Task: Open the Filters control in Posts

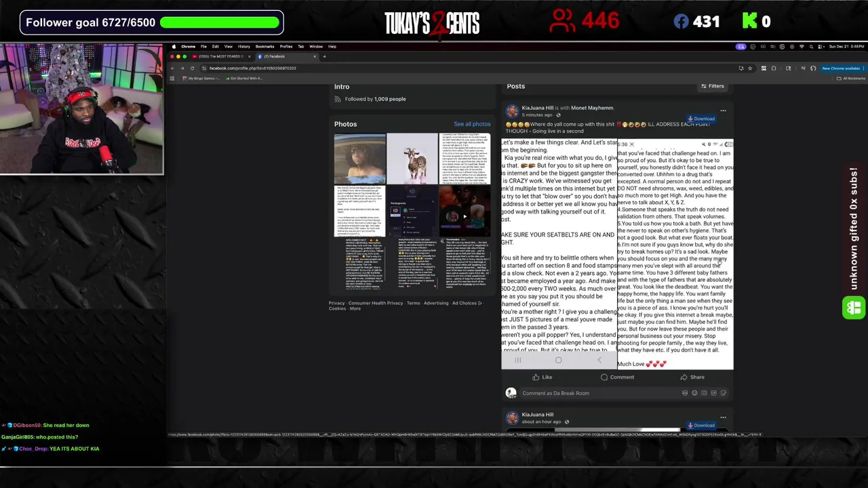Action: 712,86
